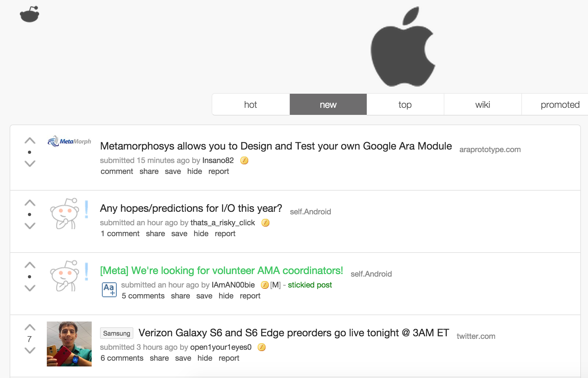Switch to the hot tab
588x378 pixels.
click(x=250, y=105)
